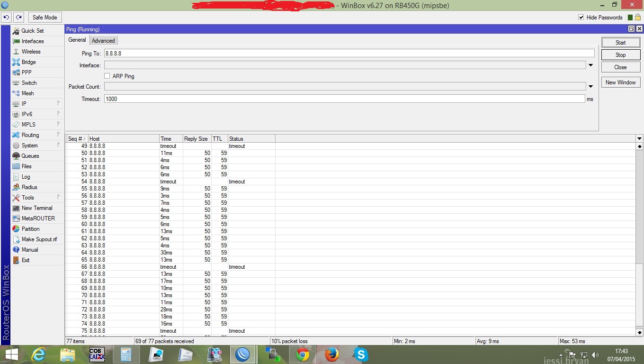Enable the ARP Ping checkbox
644x364 pixels.
pyautogui.click(x=107, y=76)
